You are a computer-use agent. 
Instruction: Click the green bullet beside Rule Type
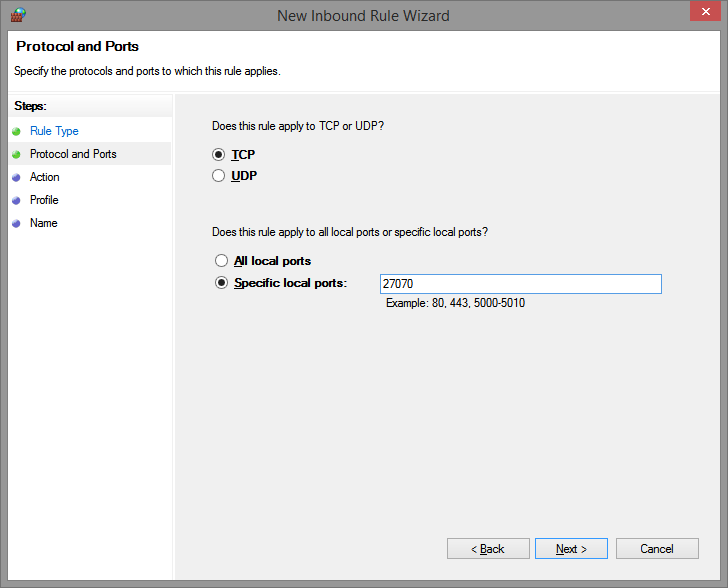(x=16, y=131)
